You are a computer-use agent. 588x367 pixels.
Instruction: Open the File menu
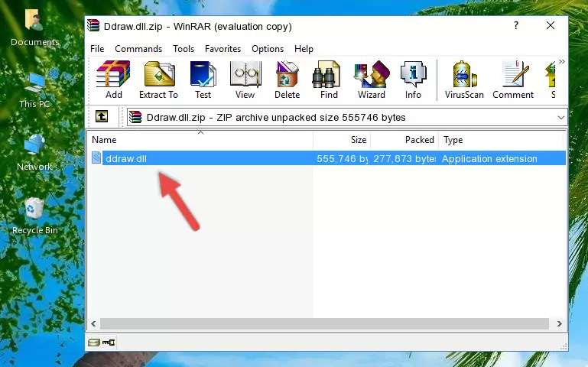pyautogui.click(x=97, y=49)
